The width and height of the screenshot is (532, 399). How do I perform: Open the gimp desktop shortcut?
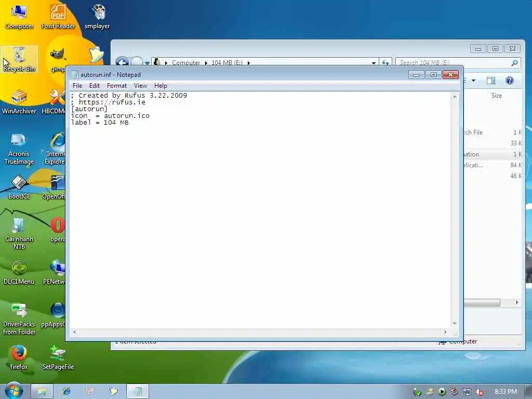[57, 59]
